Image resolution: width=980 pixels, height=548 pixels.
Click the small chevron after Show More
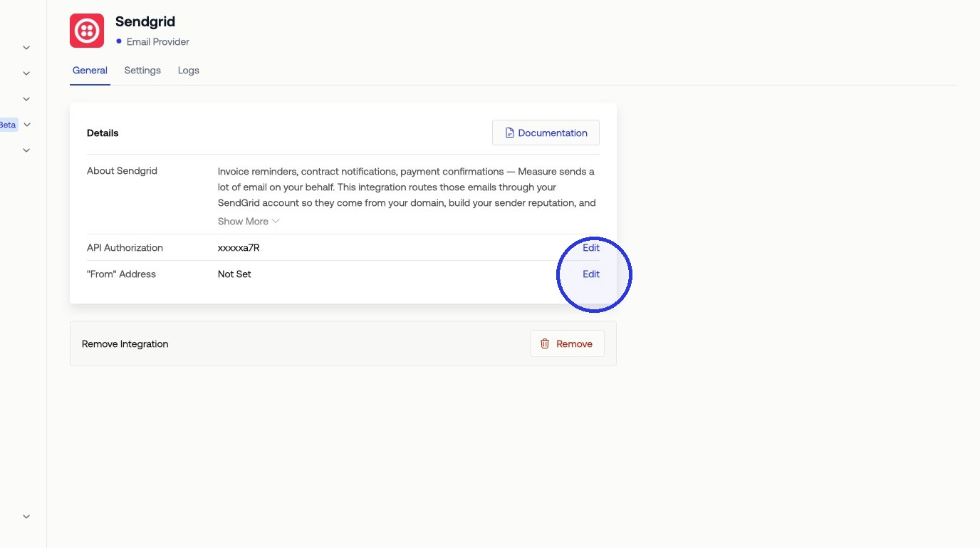pyautogui.click(x=276, y=221)
